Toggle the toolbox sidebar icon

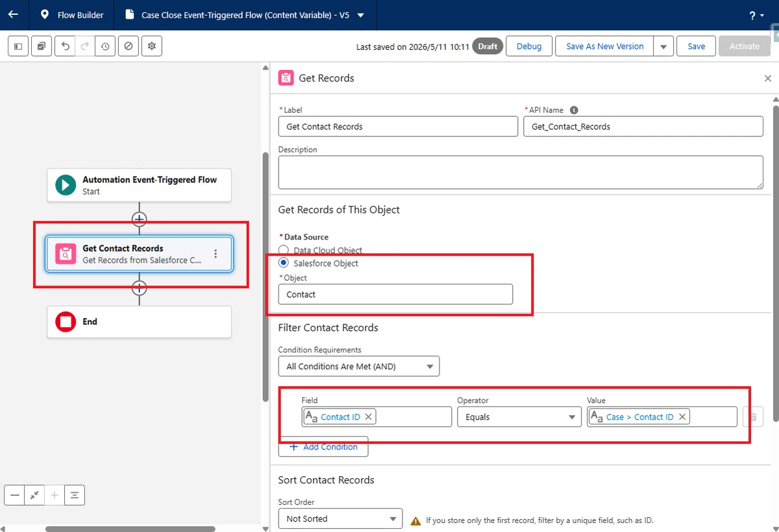coord(18,46)
